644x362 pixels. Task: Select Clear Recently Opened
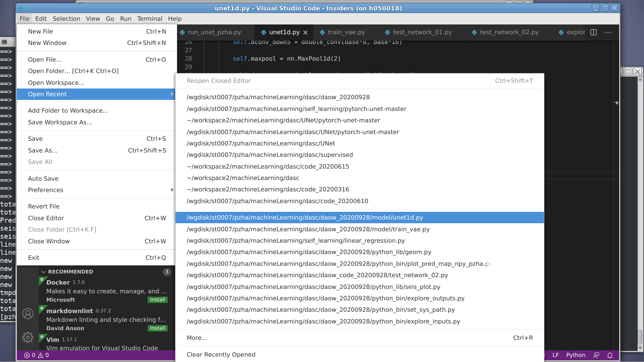pos(221,355)
